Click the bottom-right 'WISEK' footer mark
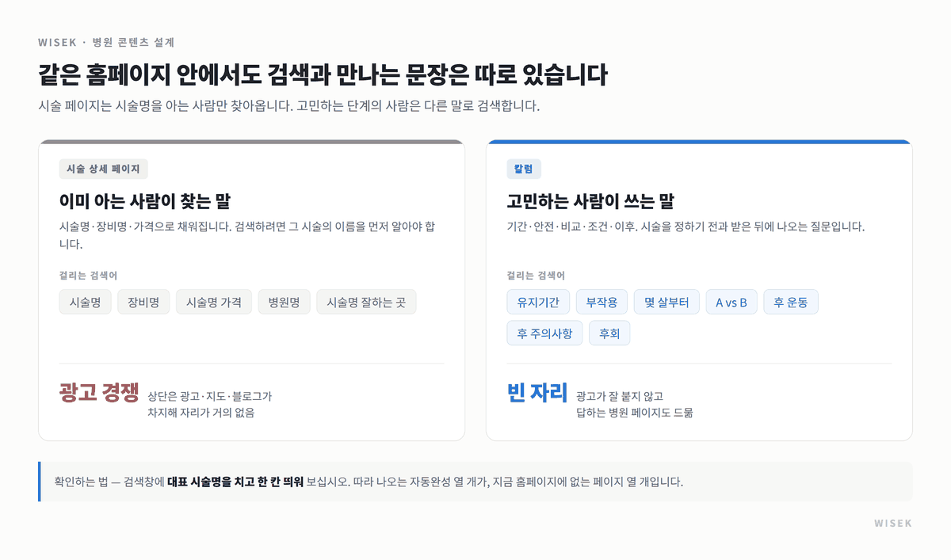This screenshot has width=951, height=560. (x=893, y=524)
